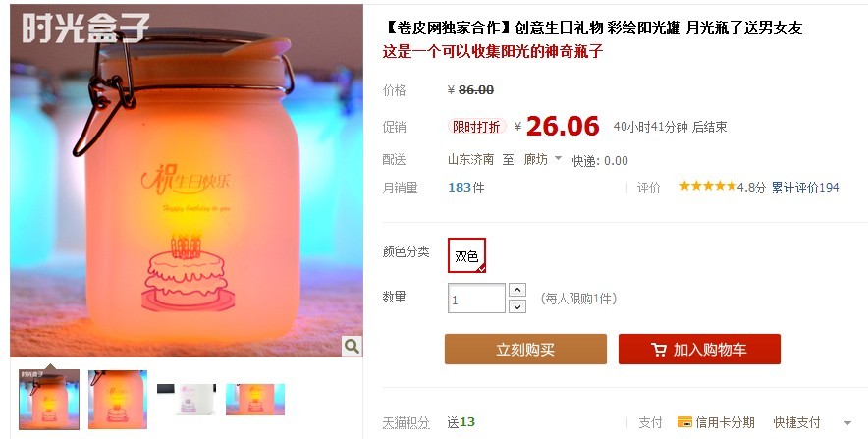868x439 pixels.
Task: Select the first product thumbnail
Action: tap(49, 400)
